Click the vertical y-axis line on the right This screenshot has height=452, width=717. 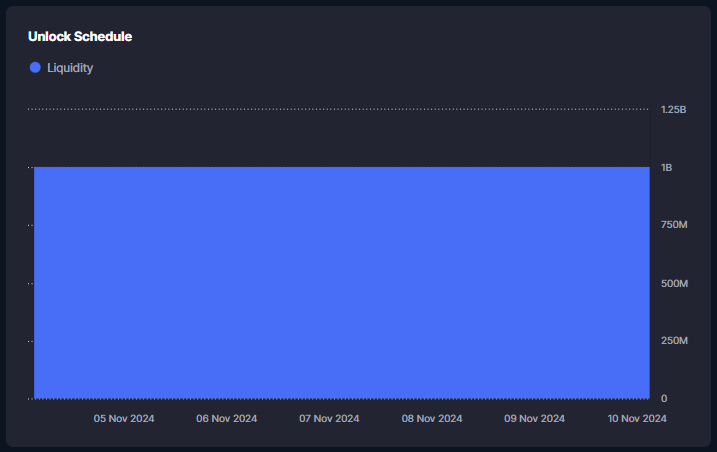click(650, 250)
